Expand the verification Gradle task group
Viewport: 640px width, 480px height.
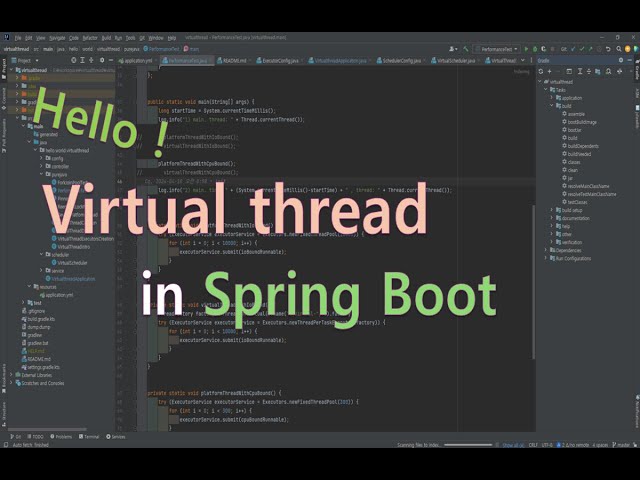pos(551,242)
